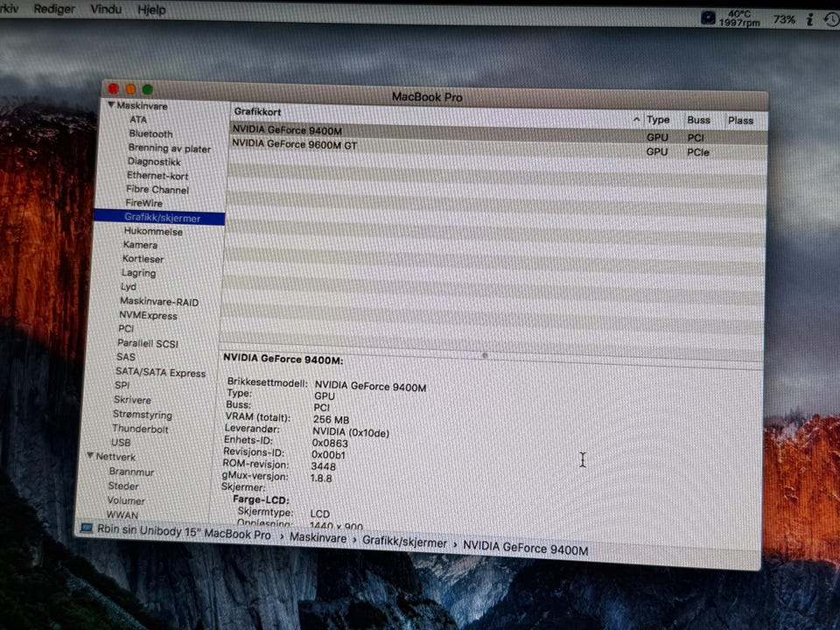Select Brenning av plater
This screenshot has height=630, width=840.
tap(169, 149)
